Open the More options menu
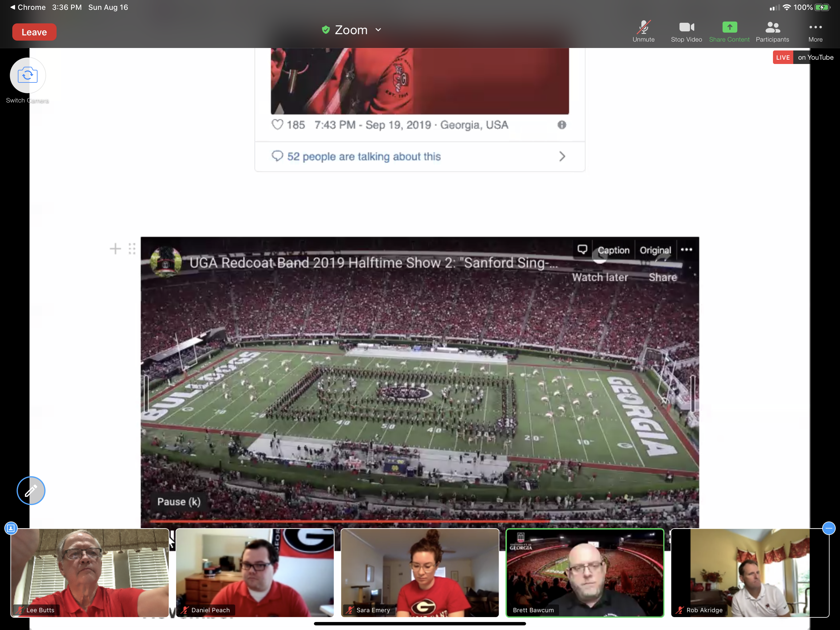840x630 pixels. pos(815,31)
